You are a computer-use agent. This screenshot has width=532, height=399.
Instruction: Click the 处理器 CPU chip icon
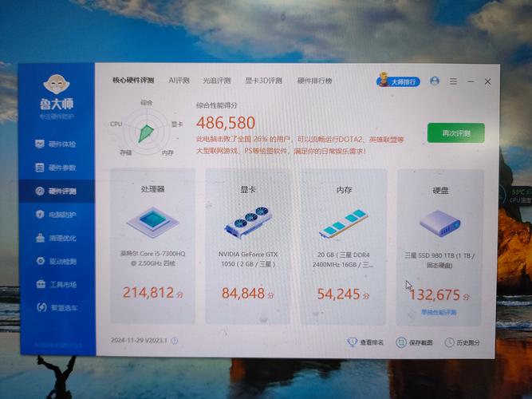pos(152,222)
